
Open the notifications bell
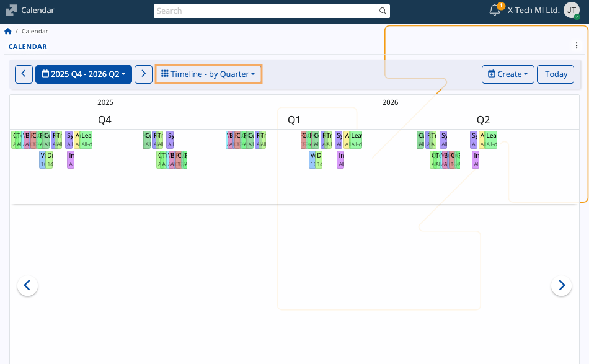point(494,11)
